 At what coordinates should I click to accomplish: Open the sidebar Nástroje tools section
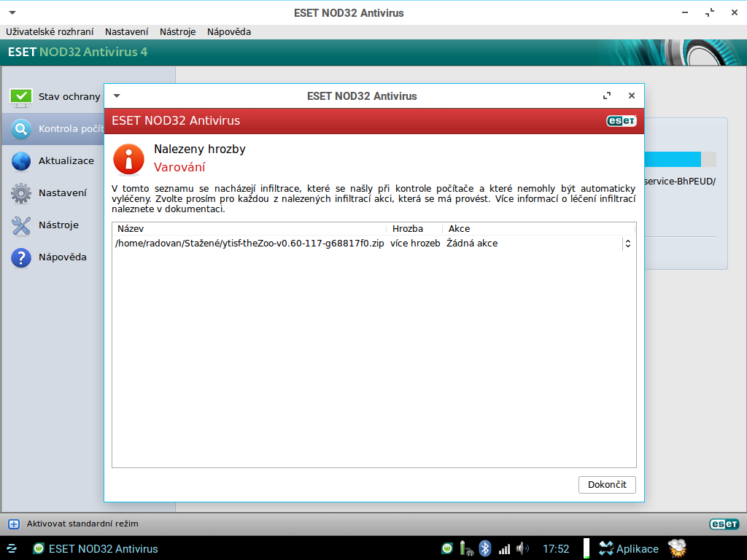click(44, 225)
